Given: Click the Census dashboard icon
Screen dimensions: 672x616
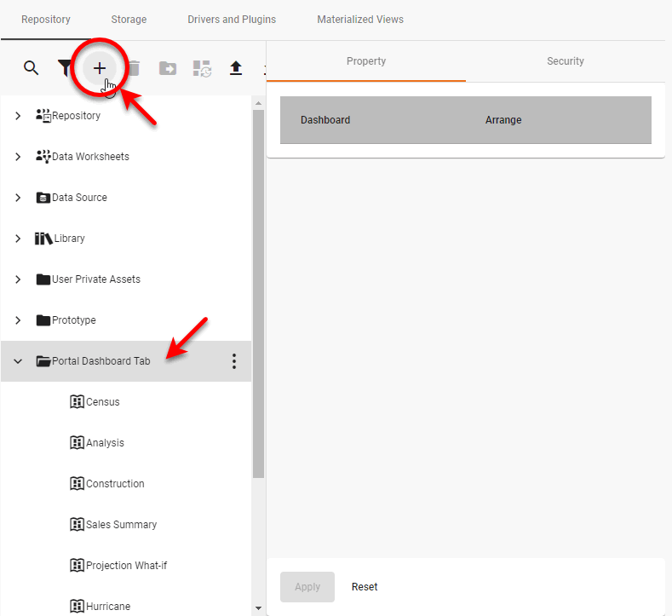Looking at the screenshot, I should coord(77,402).
